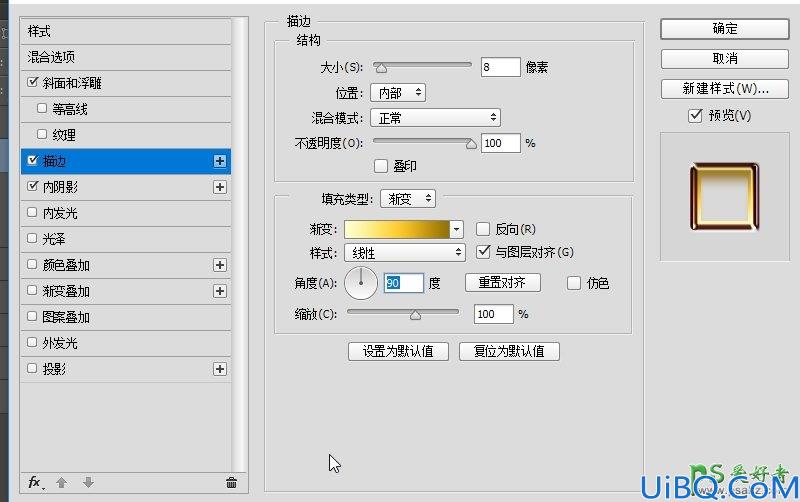This screenshot has width=800, height=502.
Task: Check the 叠印 overprint option
Action: 381,166
